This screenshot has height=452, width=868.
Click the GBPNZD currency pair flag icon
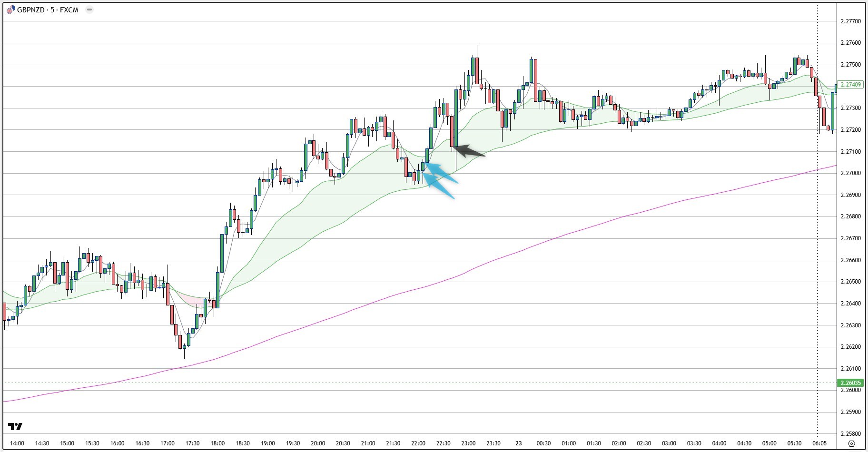point(10,10)
